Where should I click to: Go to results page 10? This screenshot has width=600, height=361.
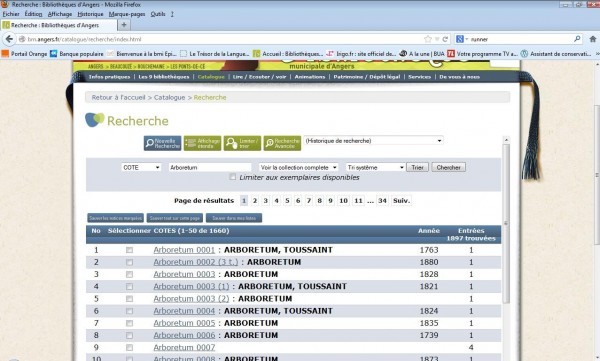coord(343,201)
